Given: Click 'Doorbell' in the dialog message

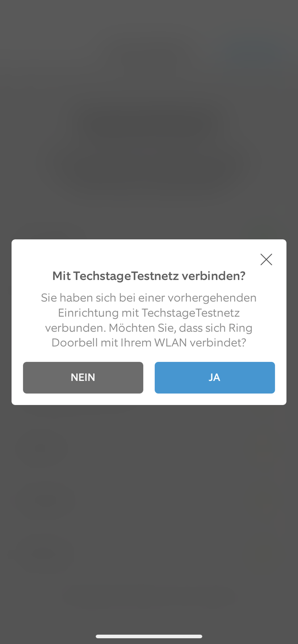Looking at the screenshot, I should (x=75, y=342).
